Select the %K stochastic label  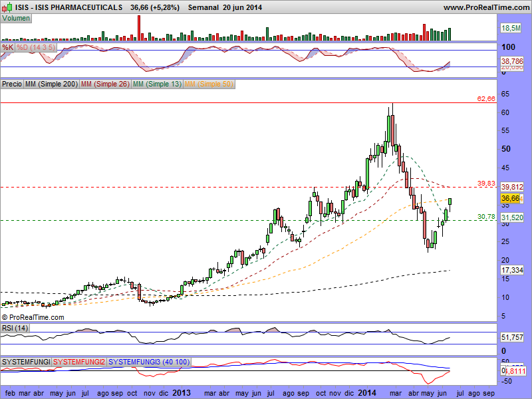pyautogui.click(x=7, y=47)
